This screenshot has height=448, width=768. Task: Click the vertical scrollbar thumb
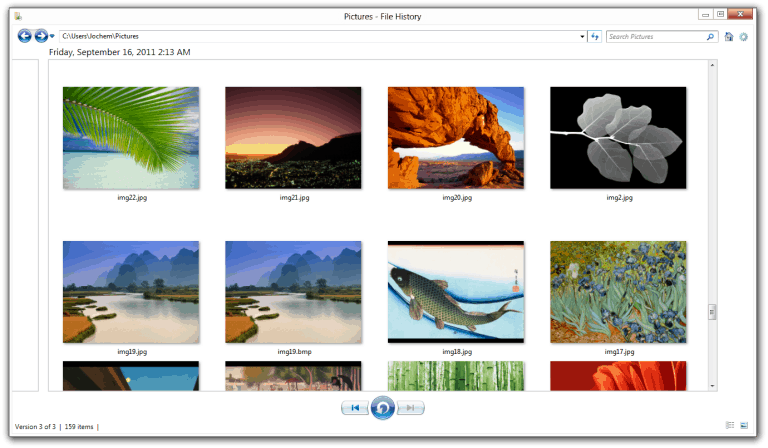coord(712,312)
